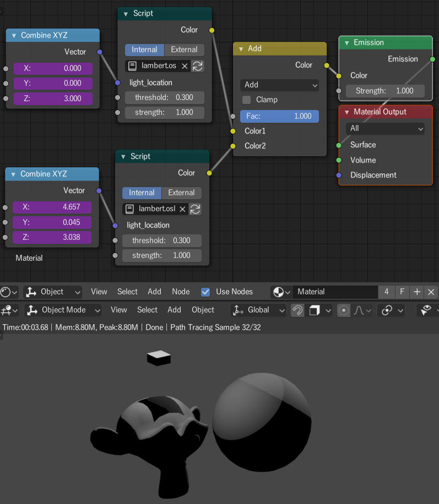Select Internal mode in upper Script node
Image resolution: width=439 pixels, height=504 pixels.
(144, 50)
